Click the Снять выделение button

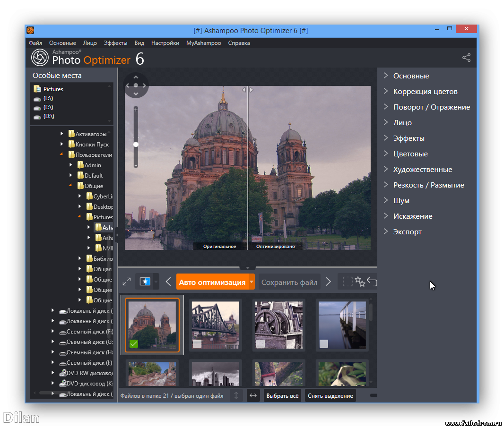(330, 395)
